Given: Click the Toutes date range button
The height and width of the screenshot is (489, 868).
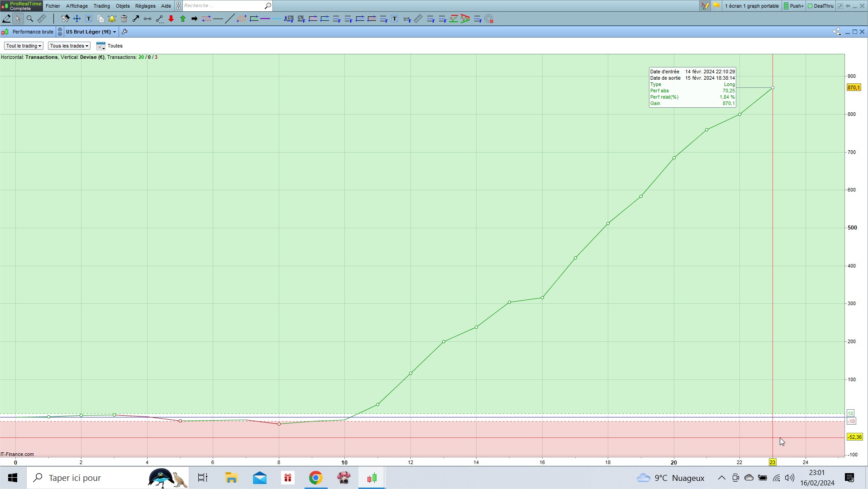Looking at the screenshot, I should (x=110, y=46).
